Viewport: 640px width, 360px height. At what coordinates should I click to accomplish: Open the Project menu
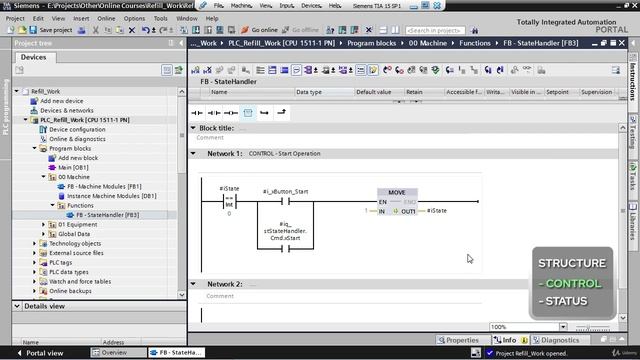coord(15,18)
